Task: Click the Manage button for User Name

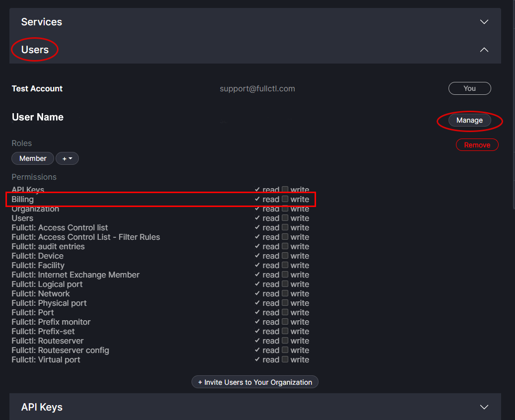Action: point(469,120)
